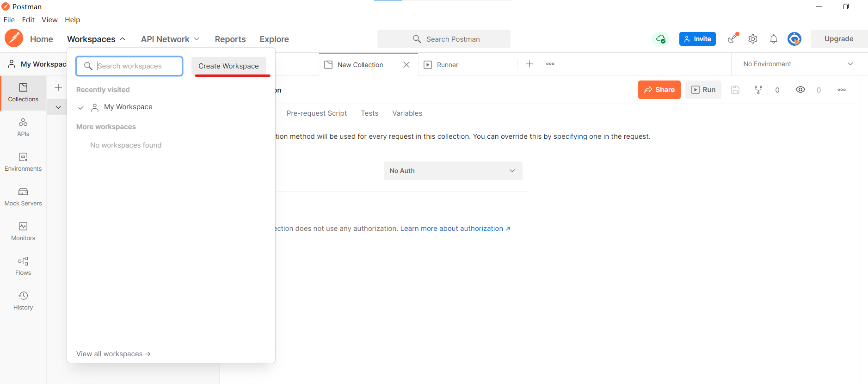Open the Environments sidebar panel
868x384 pixels.
23,162
